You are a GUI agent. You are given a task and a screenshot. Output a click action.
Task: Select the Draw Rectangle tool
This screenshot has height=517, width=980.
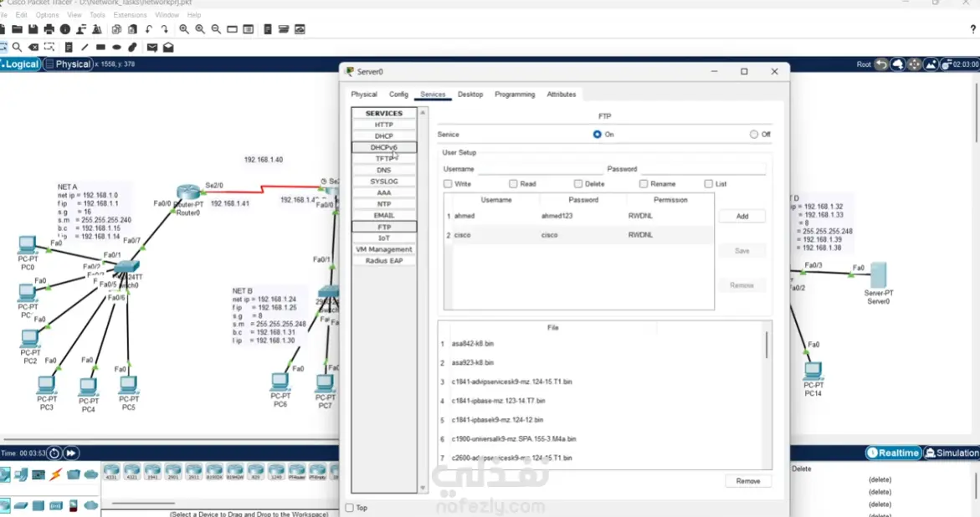[100, 48]
